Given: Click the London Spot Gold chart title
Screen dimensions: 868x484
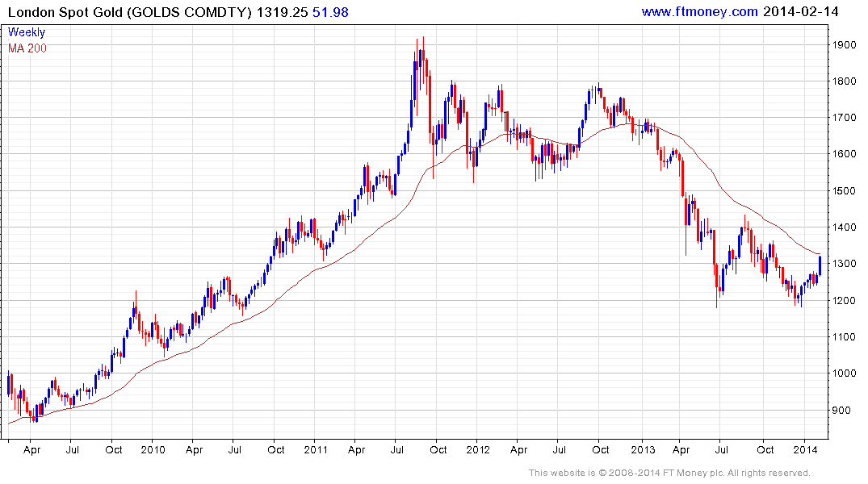Looking at the screenshot, I should (130, 12).
